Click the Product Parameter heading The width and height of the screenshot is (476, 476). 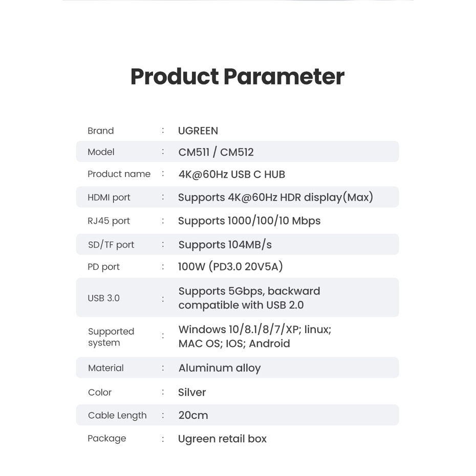237,77
